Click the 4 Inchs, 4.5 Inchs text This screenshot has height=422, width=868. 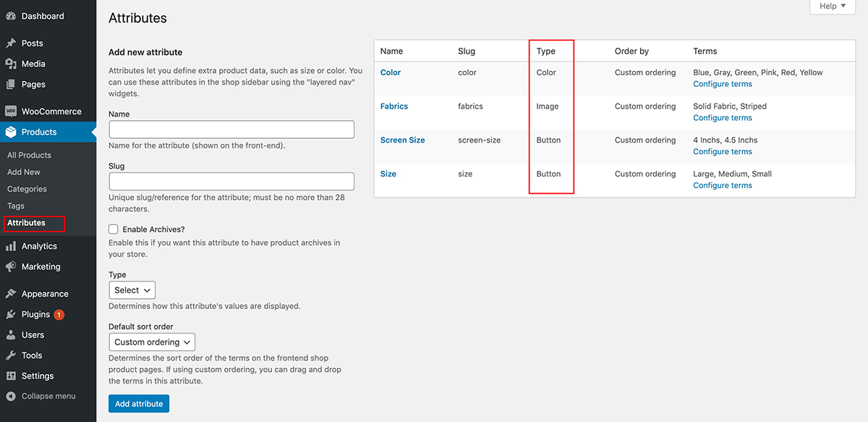click(x=726, y=140)
